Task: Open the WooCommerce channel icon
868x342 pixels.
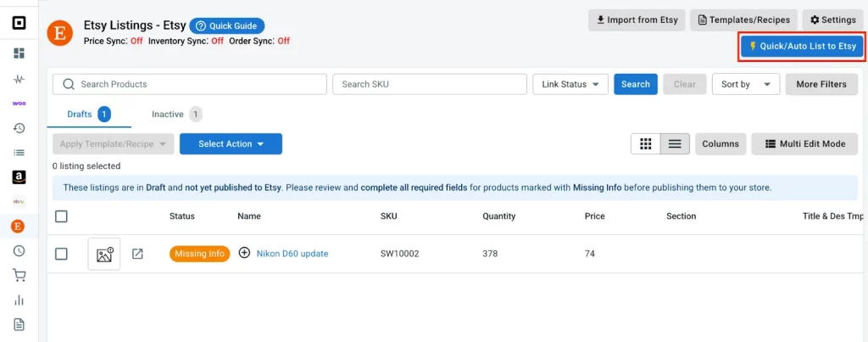Action: coord(18,103)
